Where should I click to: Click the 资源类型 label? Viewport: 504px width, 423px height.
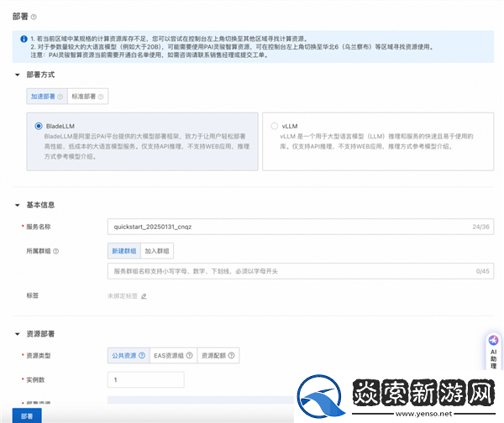(x=39, y=356)
